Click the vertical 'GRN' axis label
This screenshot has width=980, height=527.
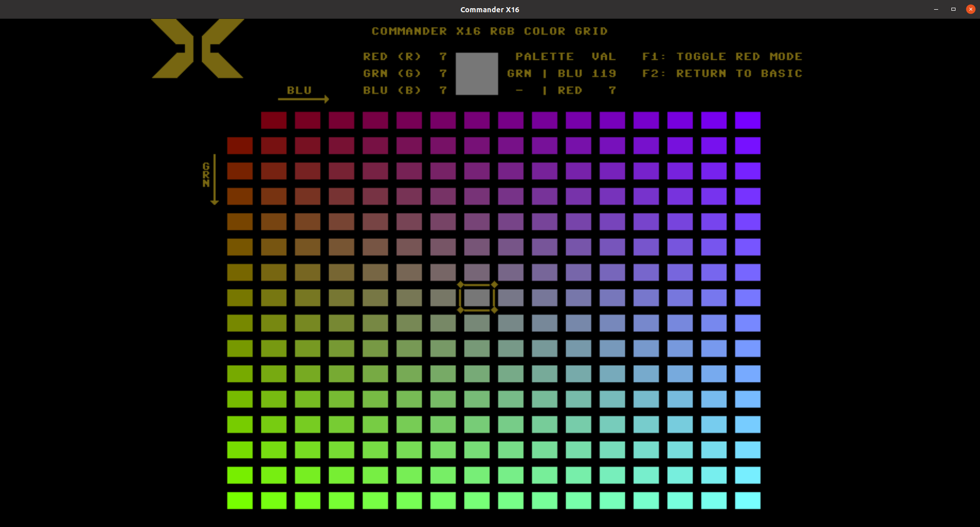pyautogui.click(x=206, y=175)
